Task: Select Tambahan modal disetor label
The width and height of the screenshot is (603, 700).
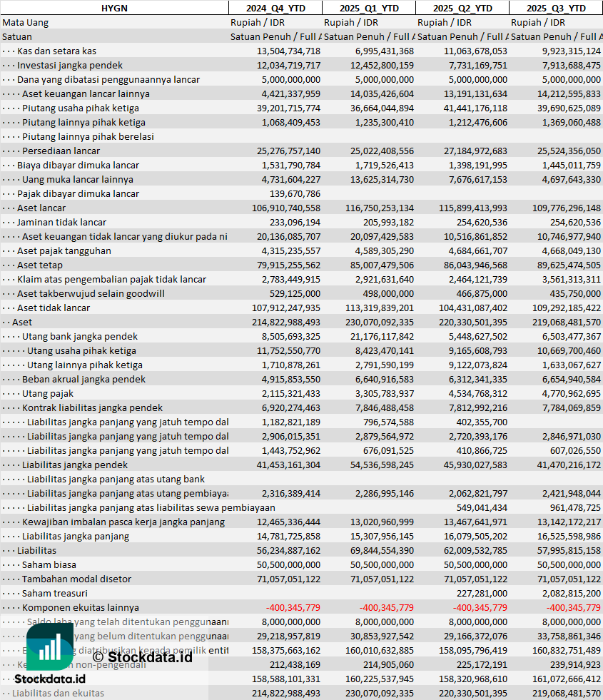Action: coord(77,579)
